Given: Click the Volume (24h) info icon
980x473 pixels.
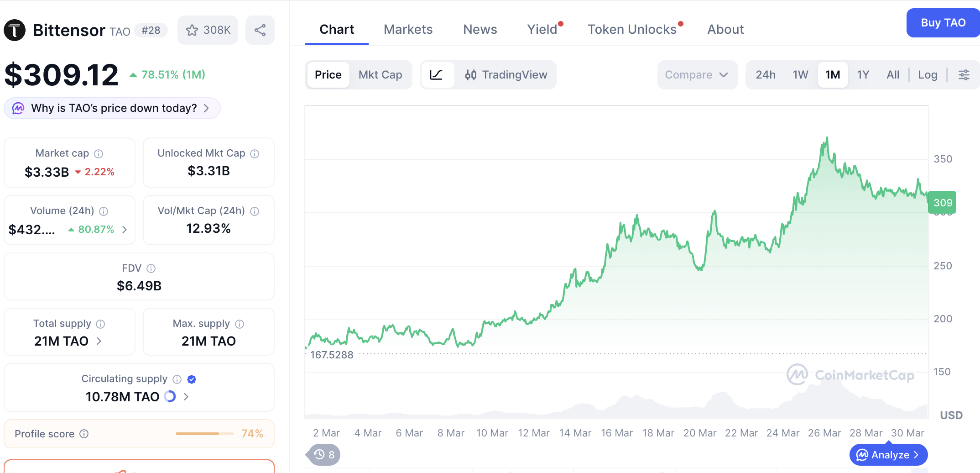Looking at the screenshot, I should pos(104,211).
